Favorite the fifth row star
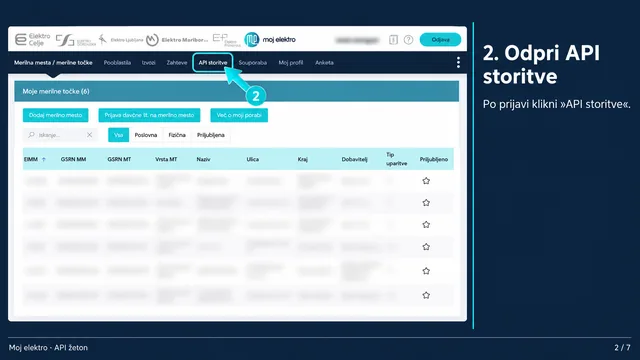 coord(426,271)
